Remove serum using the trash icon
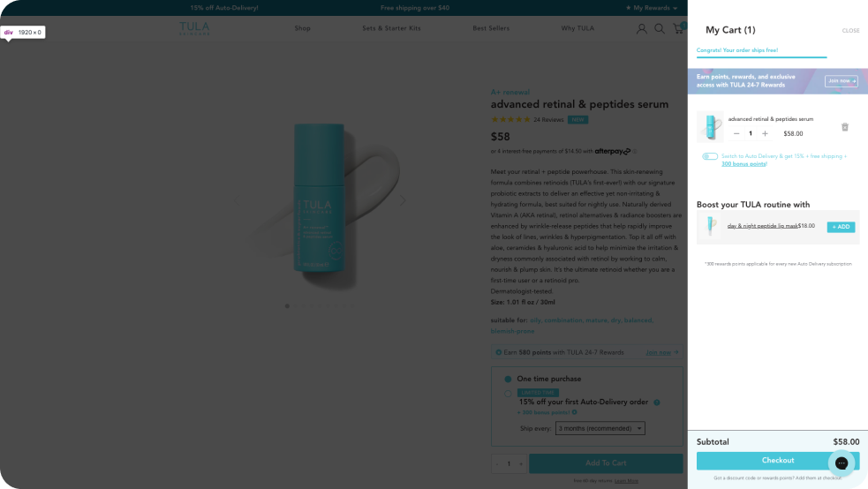This screenshot has height=489, width=868. click(x=844, y=127)
